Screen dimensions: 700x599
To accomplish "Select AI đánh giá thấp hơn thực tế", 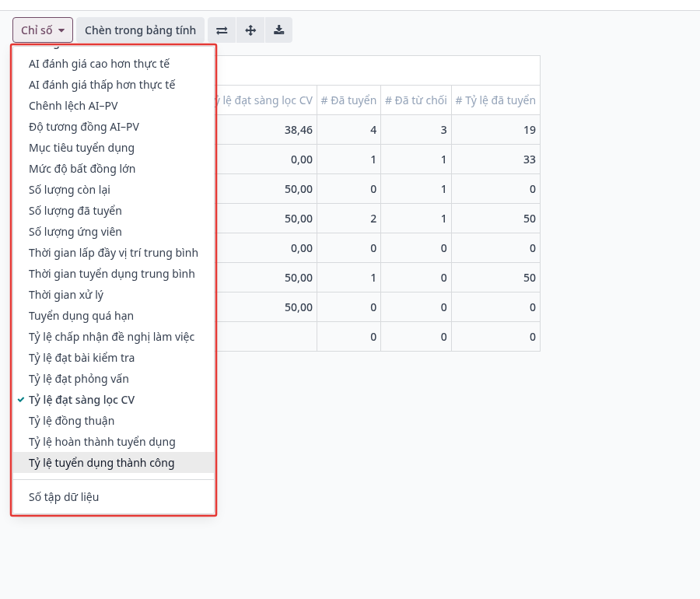I will click(114, 85).
